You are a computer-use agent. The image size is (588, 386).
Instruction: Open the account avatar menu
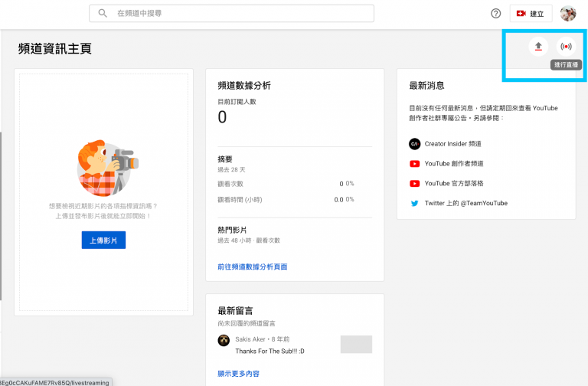pos(568,14)
